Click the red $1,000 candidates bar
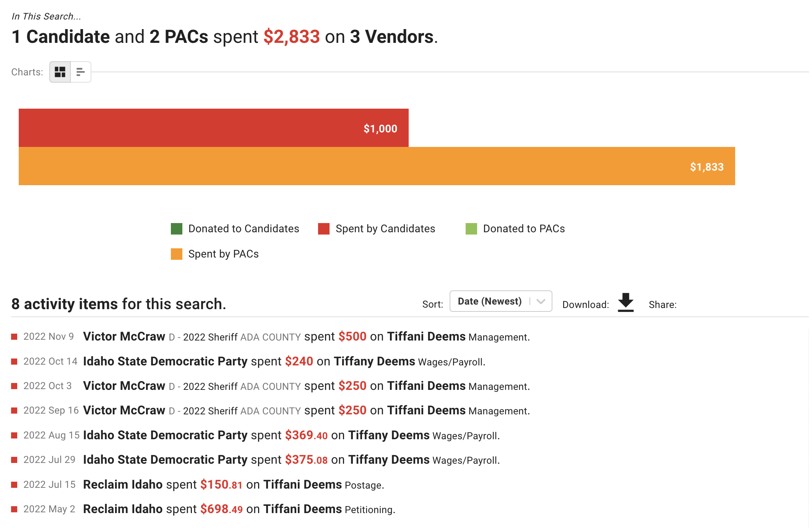The image size is (812, 528). pyautogui.click(x=214, y=128)
